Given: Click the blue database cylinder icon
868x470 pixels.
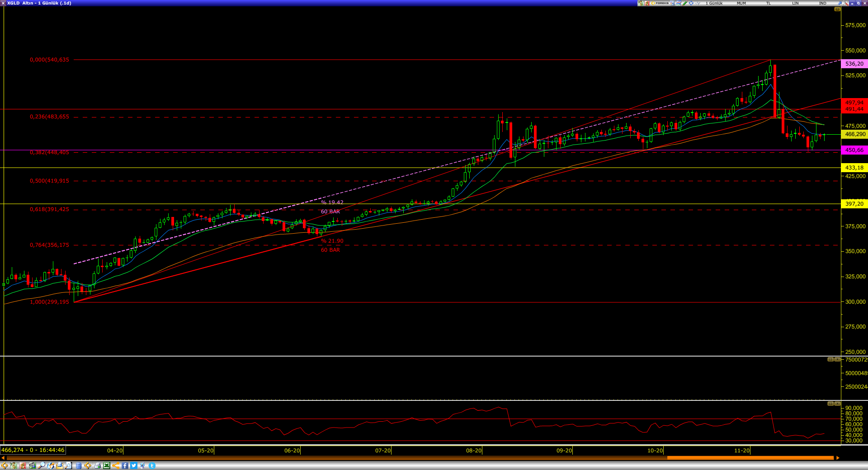Looking at the screenshot, I should [x=79, y=465].
